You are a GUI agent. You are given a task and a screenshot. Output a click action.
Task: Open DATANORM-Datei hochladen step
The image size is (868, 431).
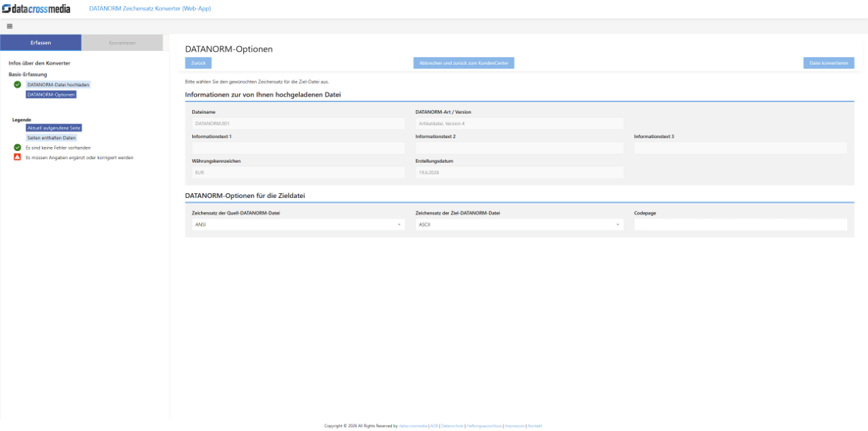[x=59, y=84]
